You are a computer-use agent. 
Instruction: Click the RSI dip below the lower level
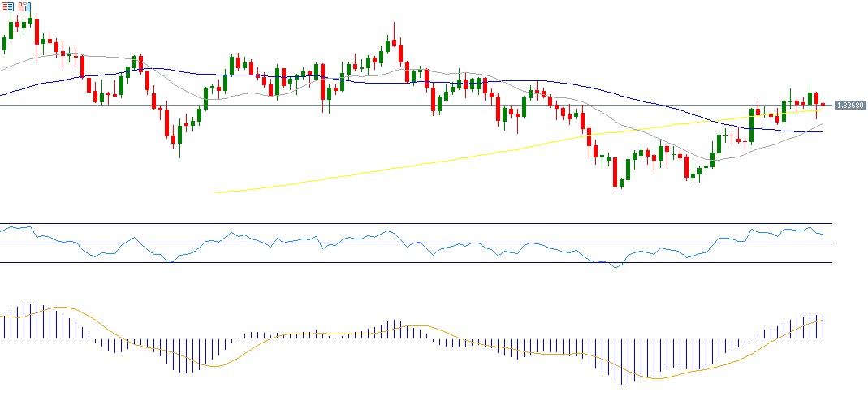pyautogui.click(x=615, y=266)
